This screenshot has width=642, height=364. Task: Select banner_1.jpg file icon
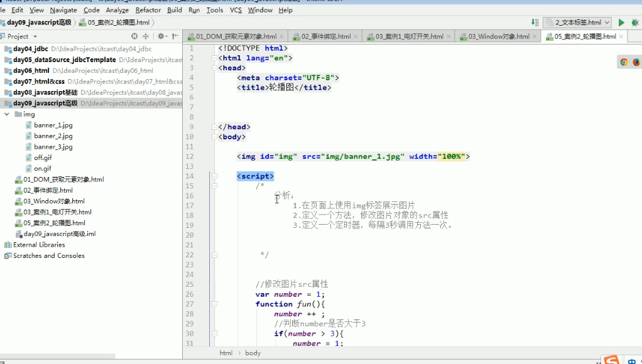29,125
